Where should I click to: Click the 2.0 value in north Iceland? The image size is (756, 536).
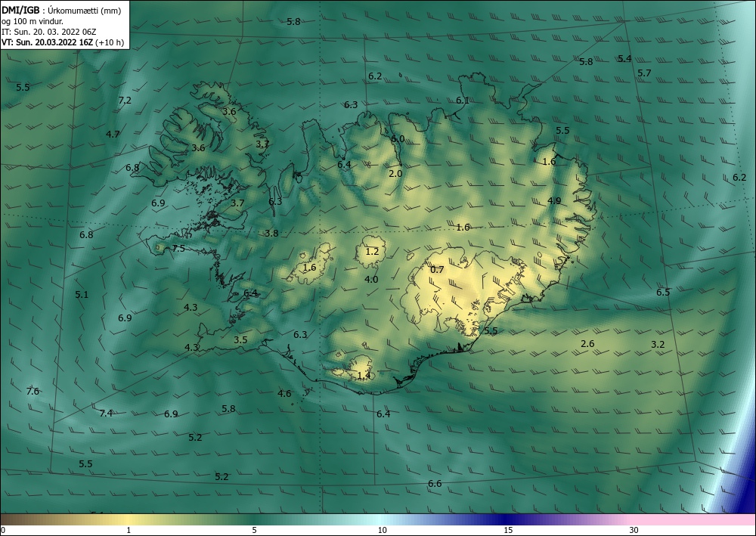[395, 174]
